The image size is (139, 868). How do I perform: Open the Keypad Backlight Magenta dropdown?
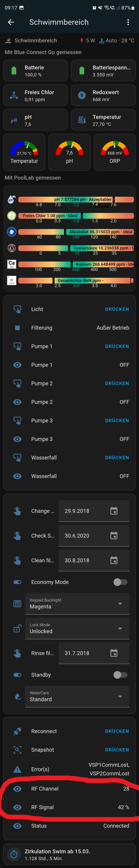tap(77, 604)
